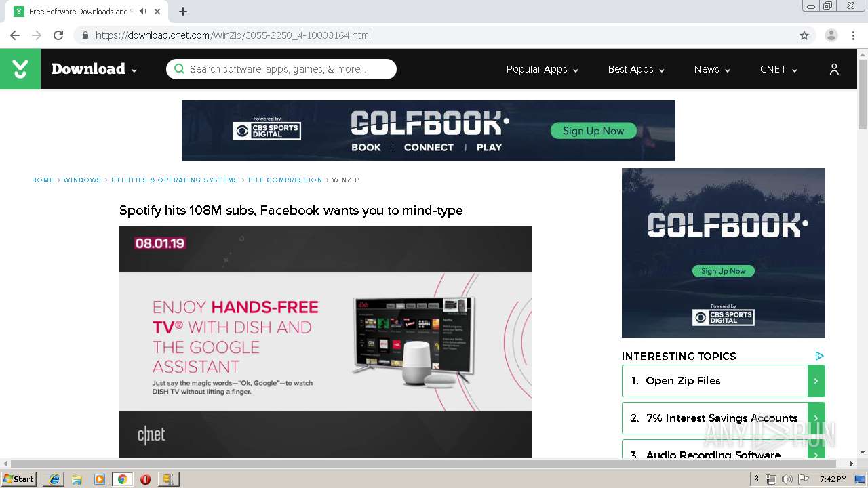Click the red Opera taskbar icon

tap(145, 479)
